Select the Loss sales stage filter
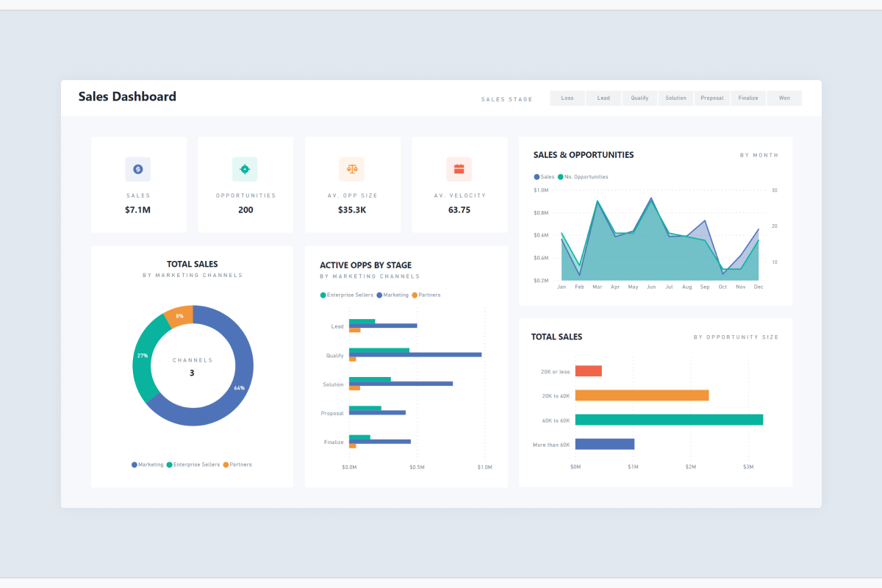This screenshot has height=588, width=882. [567, 98]
